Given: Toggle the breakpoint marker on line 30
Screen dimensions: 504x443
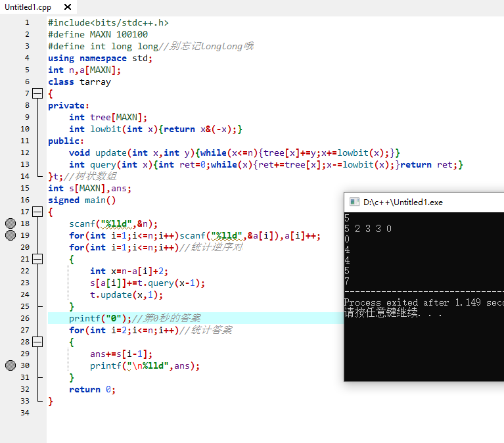Looking at the screenshot, I should [x=11, y=365].
